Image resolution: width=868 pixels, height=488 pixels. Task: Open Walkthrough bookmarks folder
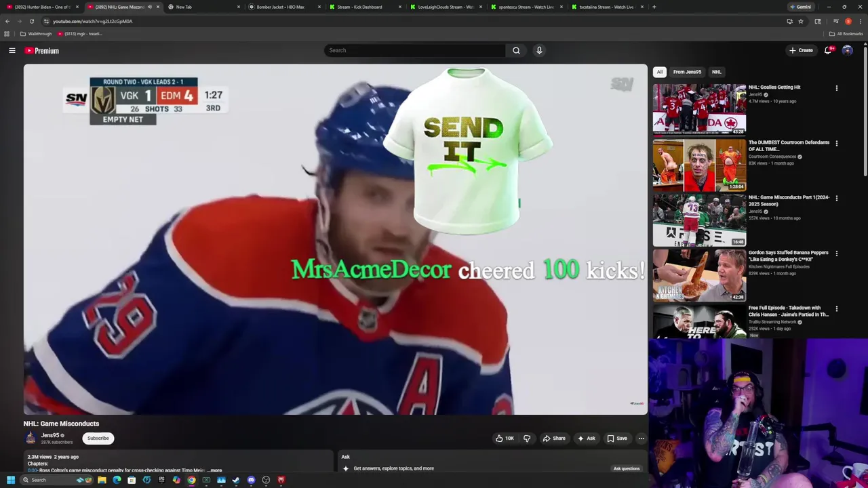[x=36, y=34]
